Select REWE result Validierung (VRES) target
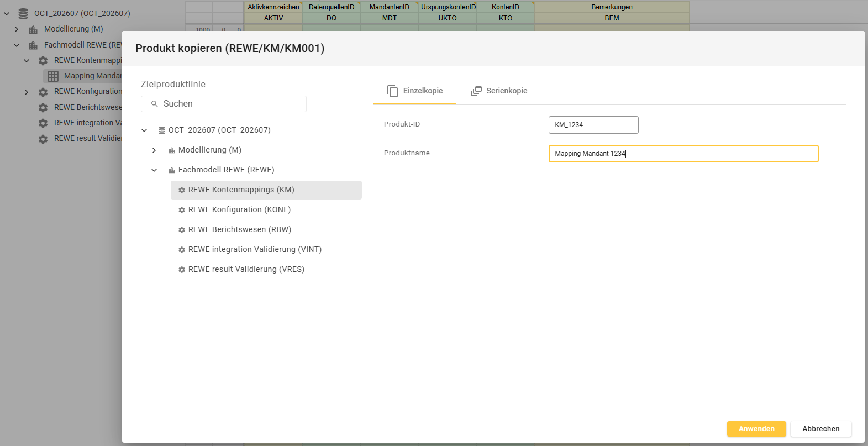This screenshot has width=868, height=446. click(x=266, y=270)
